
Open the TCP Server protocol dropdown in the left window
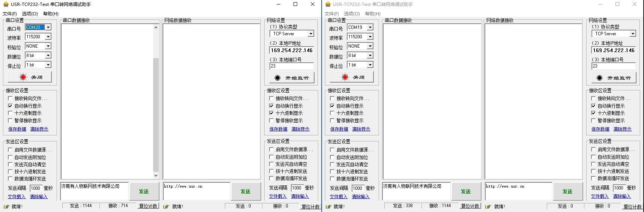pos(311,34)
